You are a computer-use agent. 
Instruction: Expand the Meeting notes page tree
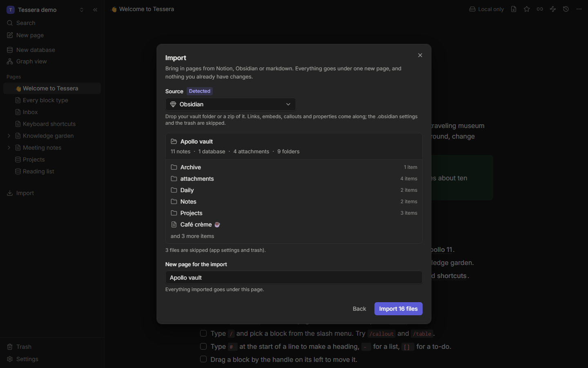click(9, 148)
